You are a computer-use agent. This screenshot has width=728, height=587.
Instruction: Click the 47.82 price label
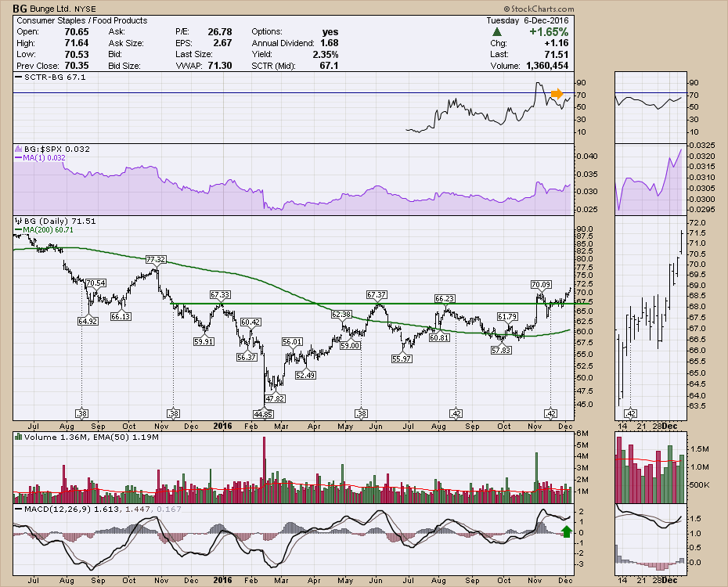[x=275, y=398]
